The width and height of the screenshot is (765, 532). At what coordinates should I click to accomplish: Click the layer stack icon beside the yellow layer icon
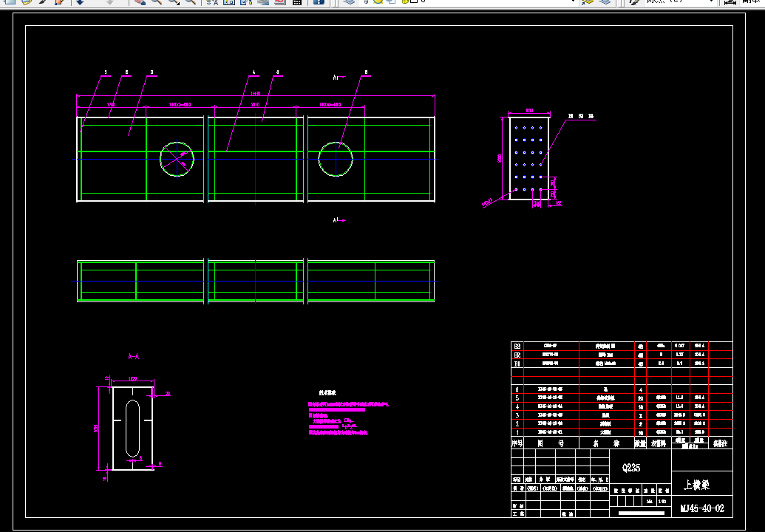[605, 2]
